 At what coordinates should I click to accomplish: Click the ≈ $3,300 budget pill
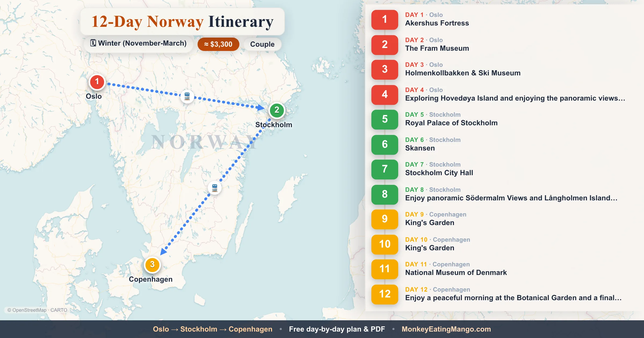point(218,44)
